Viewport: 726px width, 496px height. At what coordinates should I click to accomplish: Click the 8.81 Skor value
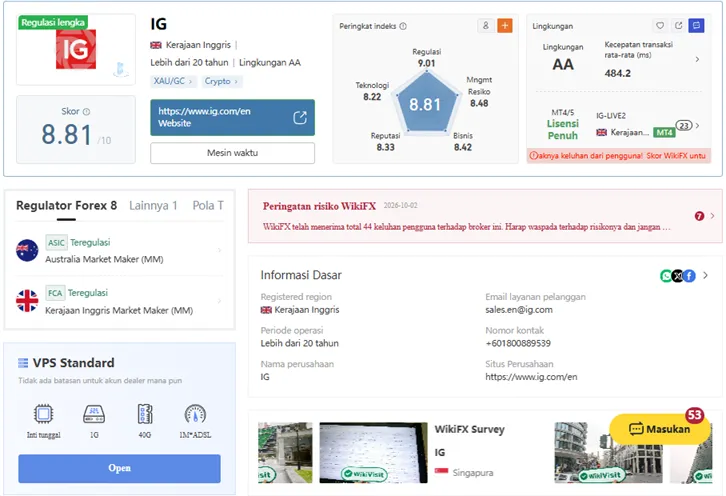pyautogui.click(x=66, y=135)
